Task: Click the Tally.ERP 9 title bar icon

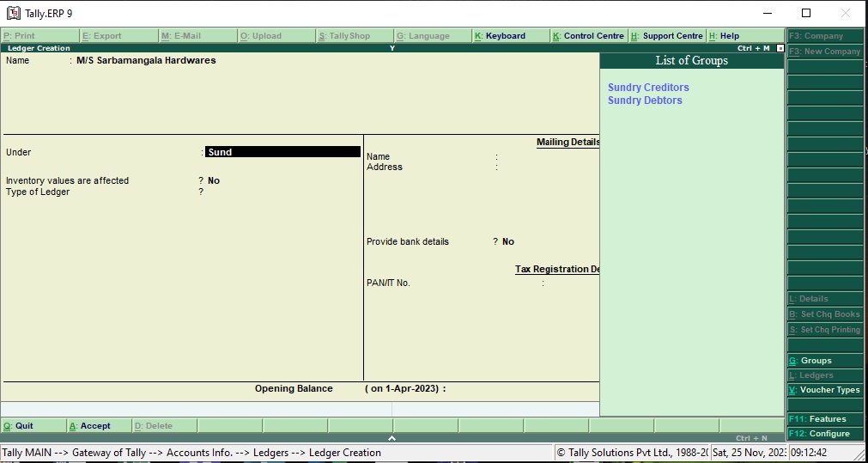Action: 13,13
